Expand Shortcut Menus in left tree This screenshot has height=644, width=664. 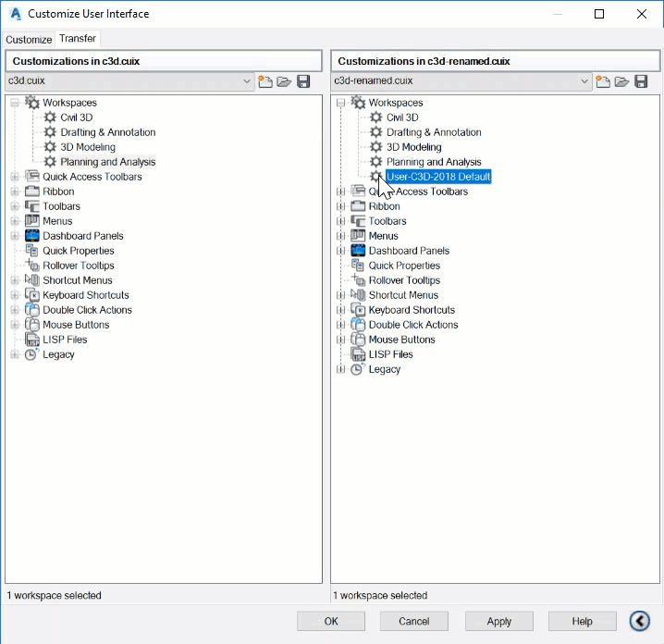click(x=15, y=280)
